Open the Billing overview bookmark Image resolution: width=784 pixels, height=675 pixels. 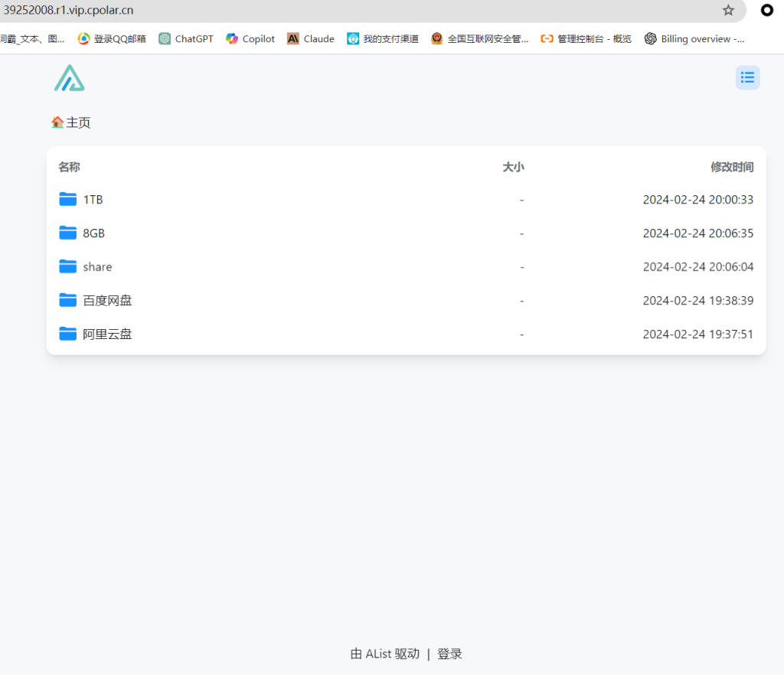tap(694, 39)
